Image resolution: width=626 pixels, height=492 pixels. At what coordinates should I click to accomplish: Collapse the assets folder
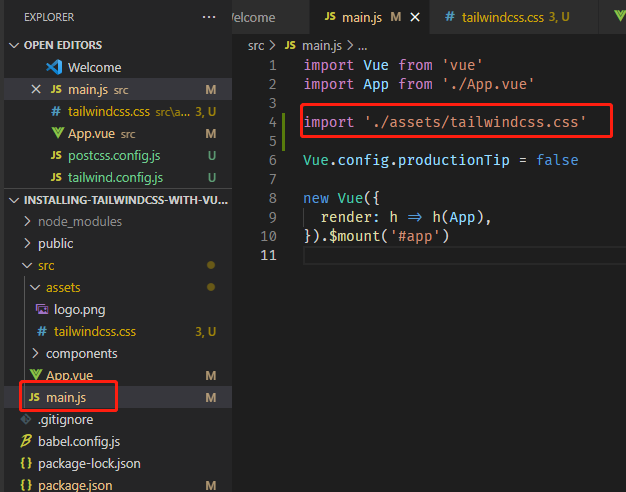35,288
